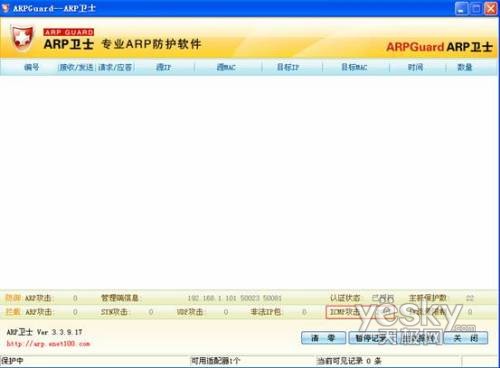This screenshot has width=500, height=368.
Task: Click the ARP卫士 Ver 3.3.9.17 text
Action: pos(44,332)
